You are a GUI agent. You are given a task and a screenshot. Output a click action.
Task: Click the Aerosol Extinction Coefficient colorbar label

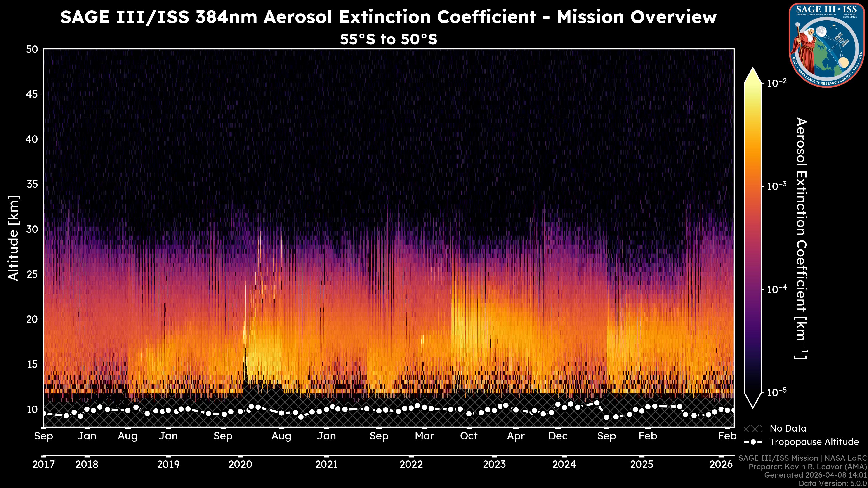coord(801,238)
